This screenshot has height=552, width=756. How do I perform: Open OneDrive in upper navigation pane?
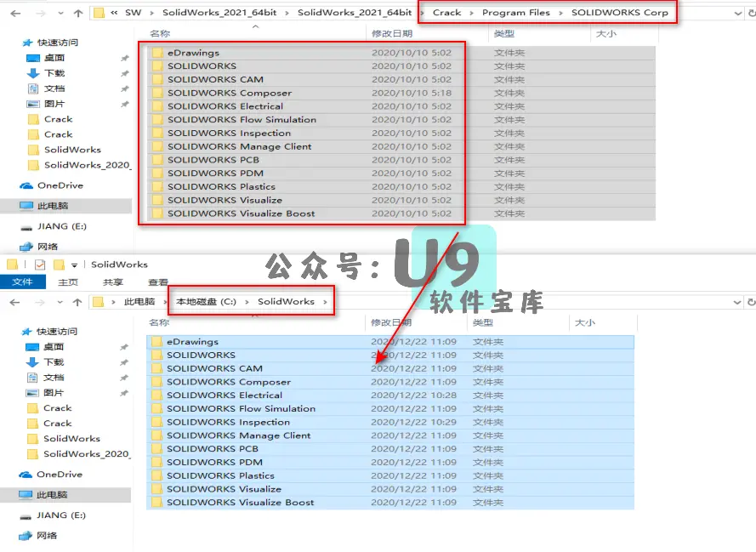click(x=51, y=185)
